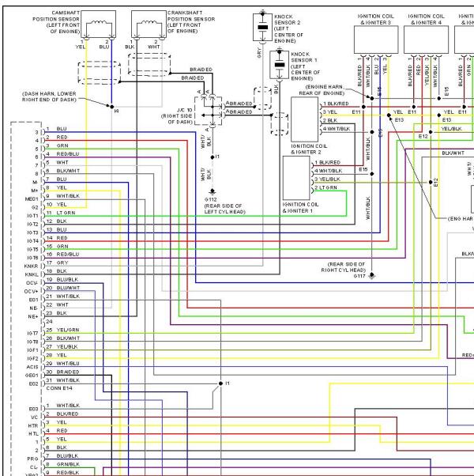The width and height of the screenshot is (474, 476).
Task: Click pin label '17 GRY'
Action: [58, 263]
